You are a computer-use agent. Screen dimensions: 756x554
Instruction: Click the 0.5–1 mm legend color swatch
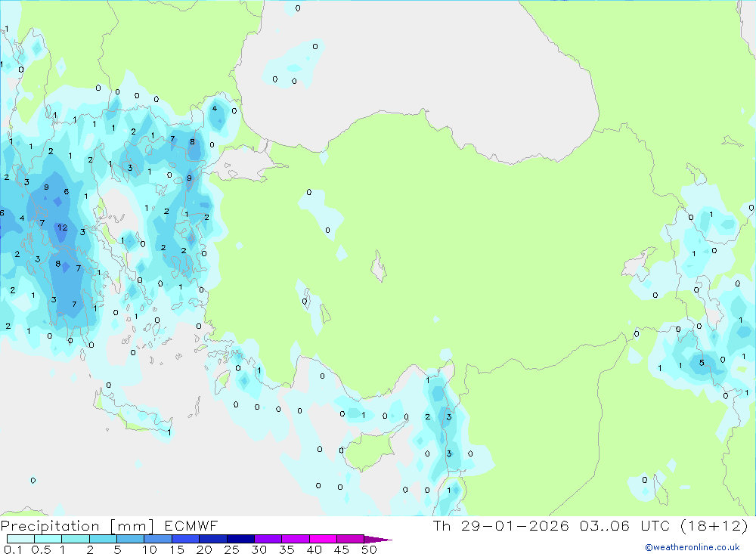click(48, 539)
